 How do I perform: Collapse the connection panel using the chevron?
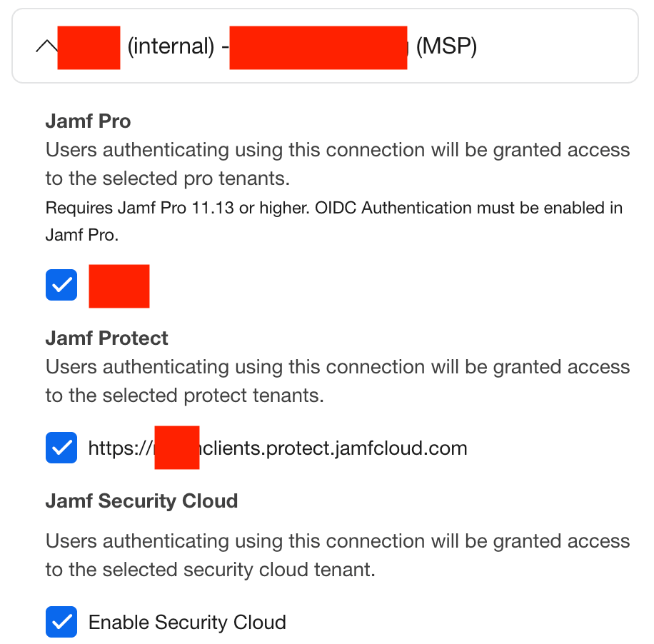click(x=45, y=47)
